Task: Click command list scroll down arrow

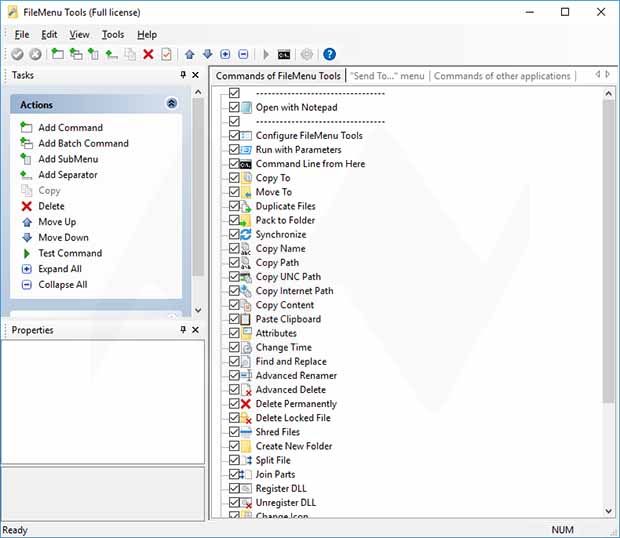Action: (609, 511)
